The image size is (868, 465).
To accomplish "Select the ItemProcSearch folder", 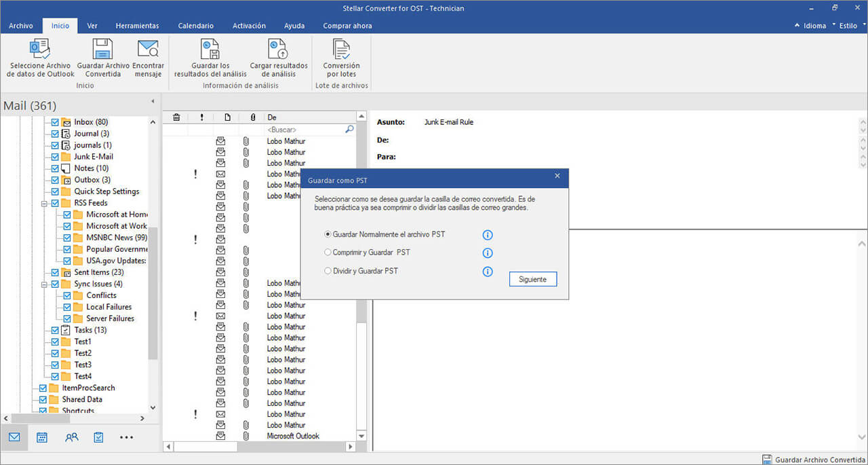I will tap(89, 388).
